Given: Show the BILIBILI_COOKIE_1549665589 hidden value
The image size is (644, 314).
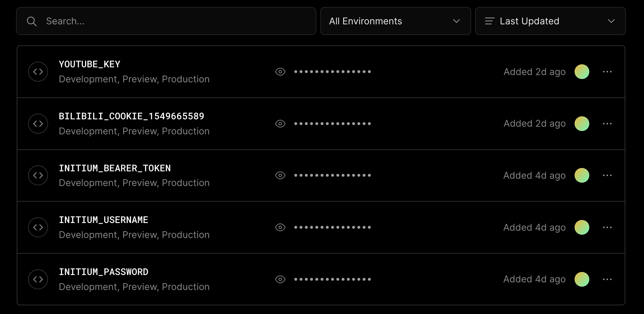Looking at the screenshot, I should point(280,124).
